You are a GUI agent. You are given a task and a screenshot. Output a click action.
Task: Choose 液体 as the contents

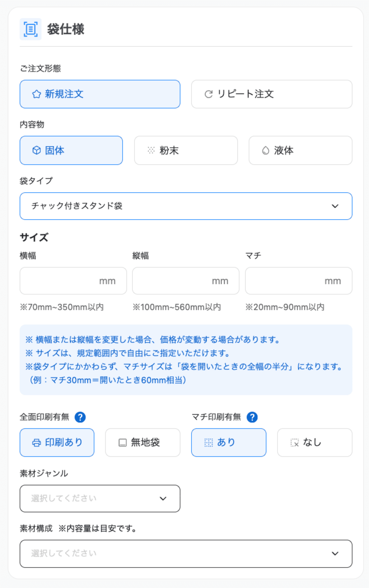coord(300,150)
